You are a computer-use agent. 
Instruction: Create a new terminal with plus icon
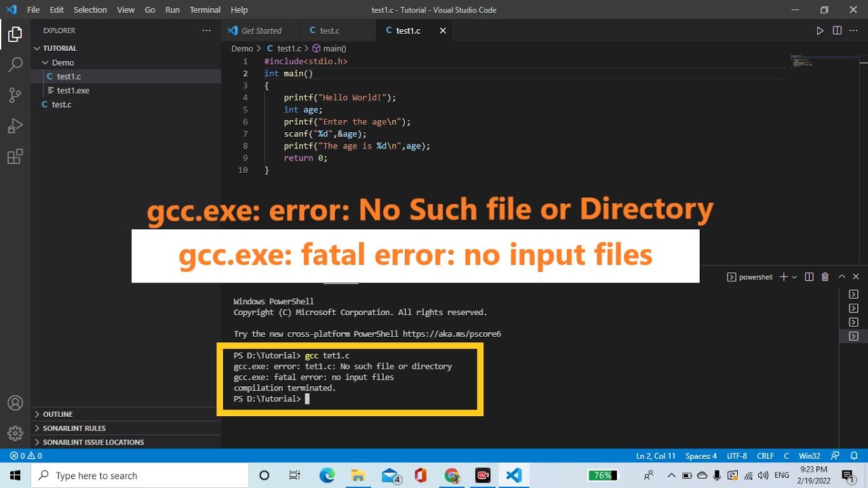pos(783,277)
